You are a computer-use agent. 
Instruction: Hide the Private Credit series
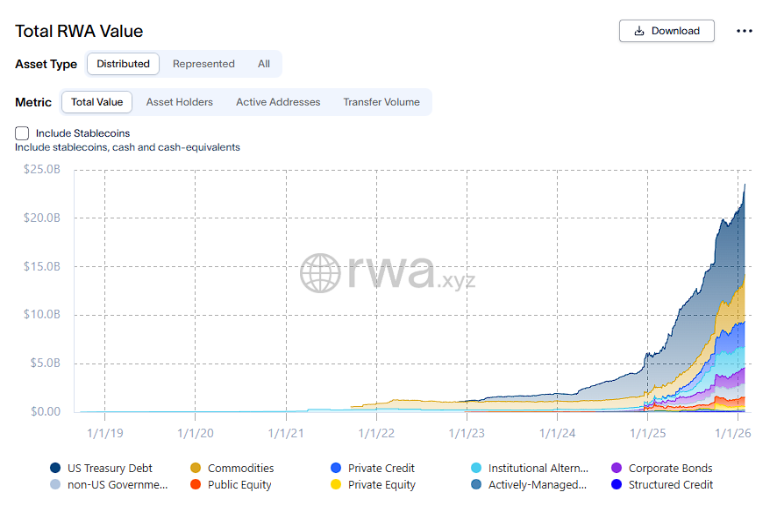381,468
